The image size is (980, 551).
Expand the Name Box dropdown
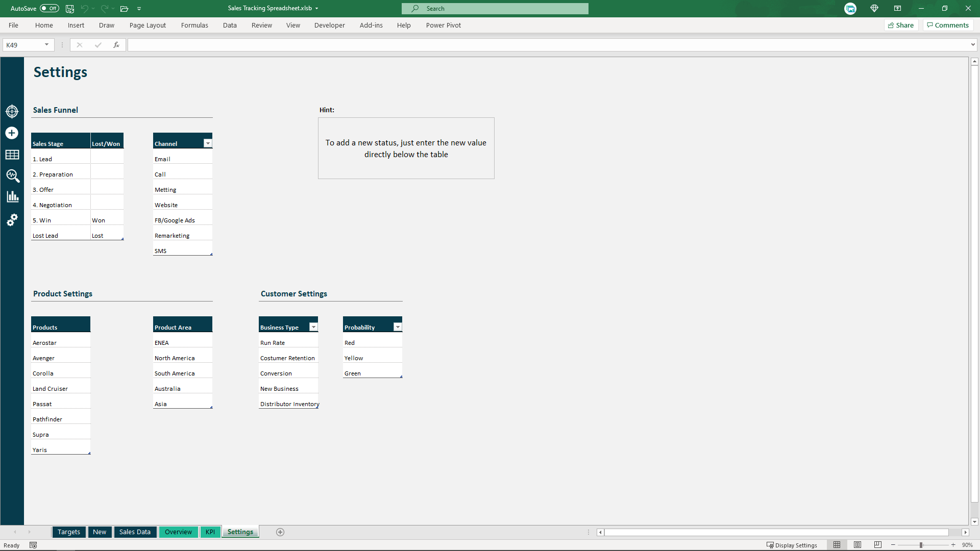(46, 45)
